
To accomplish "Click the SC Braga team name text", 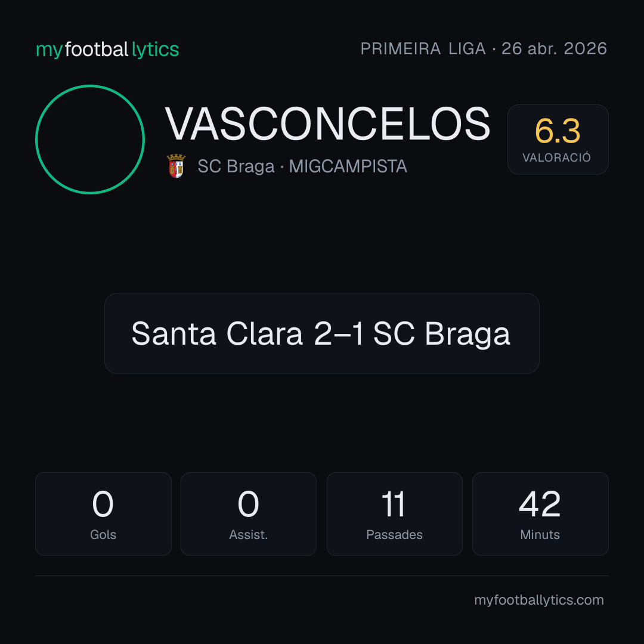I will 236,166.
